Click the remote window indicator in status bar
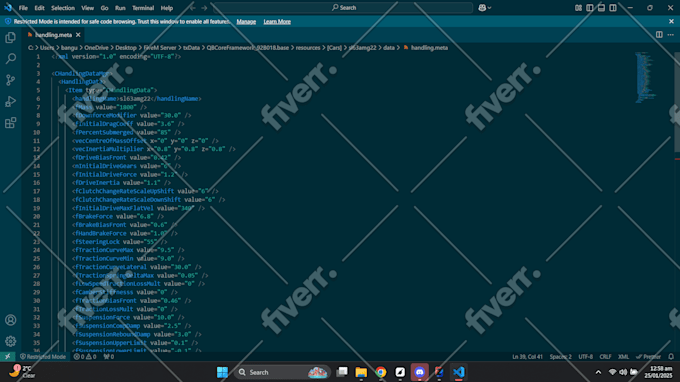The height and width of the screenshot is (382, 680). (x=7, y=356)
